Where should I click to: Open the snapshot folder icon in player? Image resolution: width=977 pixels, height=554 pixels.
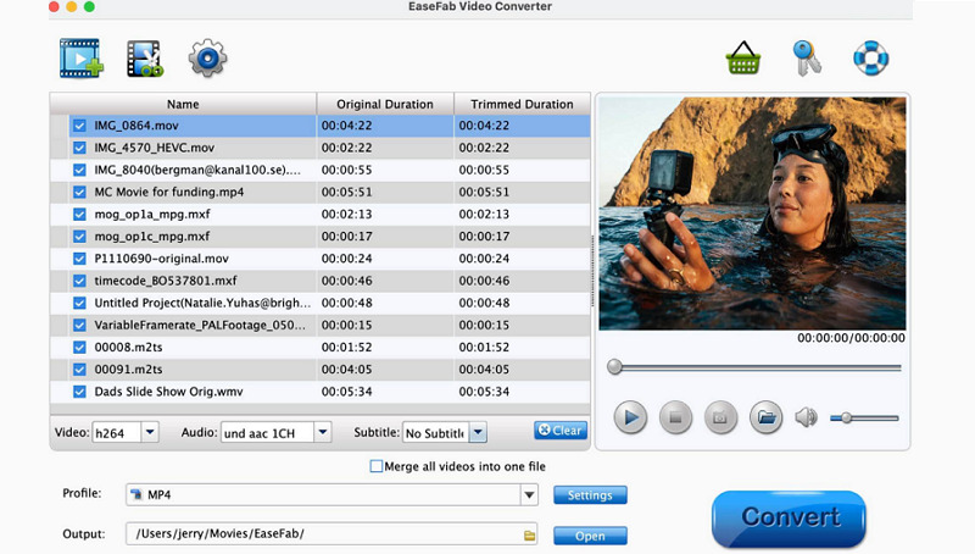point(766,417)
